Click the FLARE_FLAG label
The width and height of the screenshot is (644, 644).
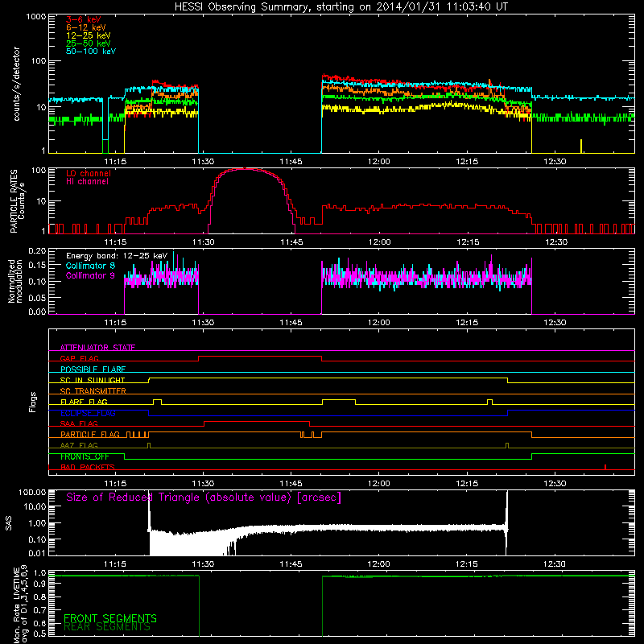coord(84,402)
